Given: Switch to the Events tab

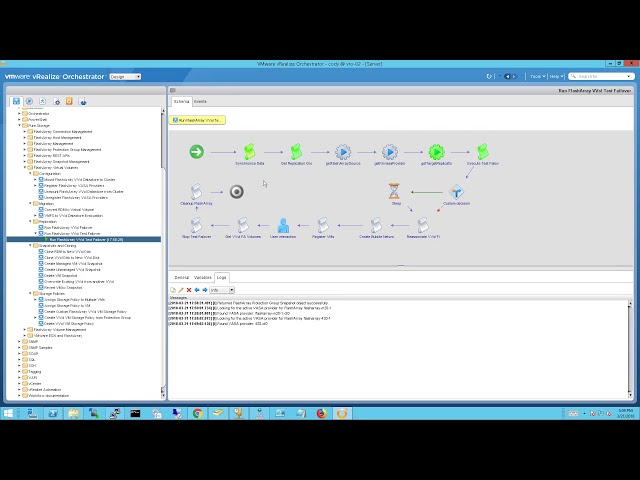Looking at the screenshot, I should pos(200,102).
